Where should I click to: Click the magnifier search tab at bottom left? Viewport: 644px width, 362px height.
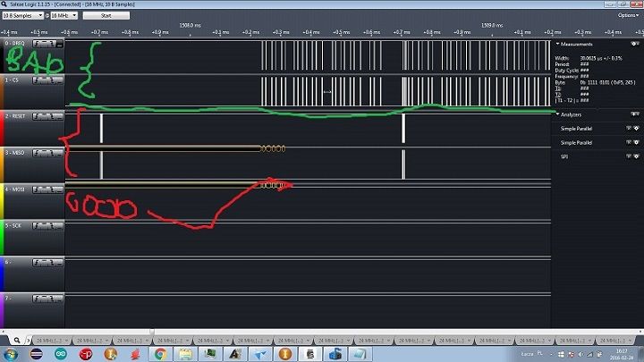tap(17, 341)
